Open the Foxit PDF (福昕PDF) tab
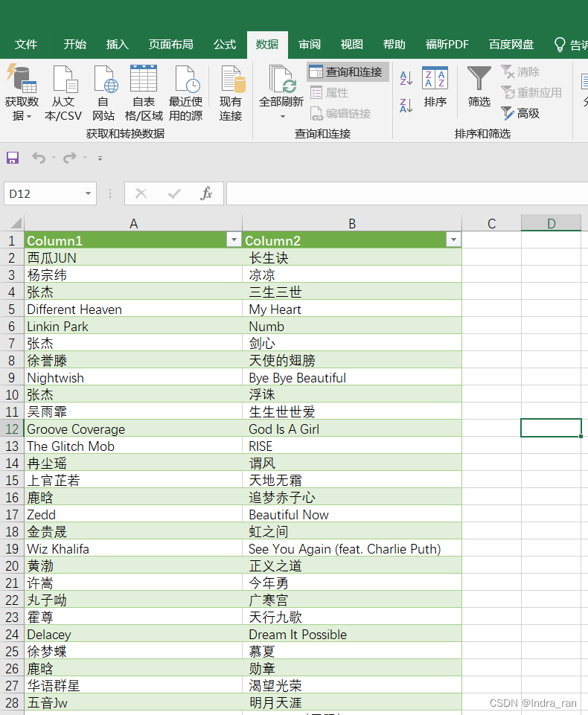 (447, 44)
